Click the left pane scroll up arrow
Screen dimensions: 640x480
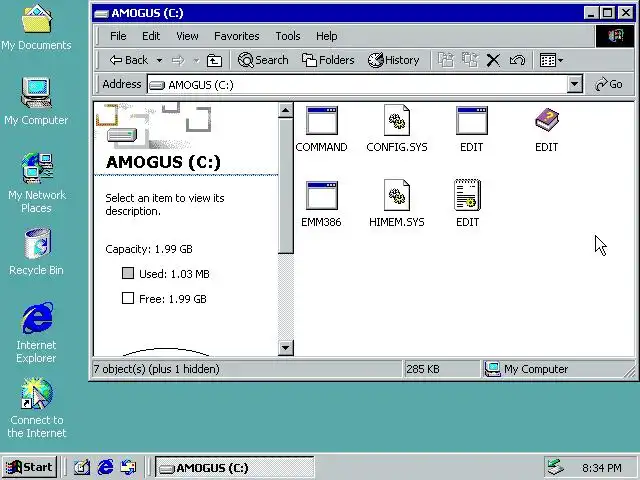(x=285, y=110)
